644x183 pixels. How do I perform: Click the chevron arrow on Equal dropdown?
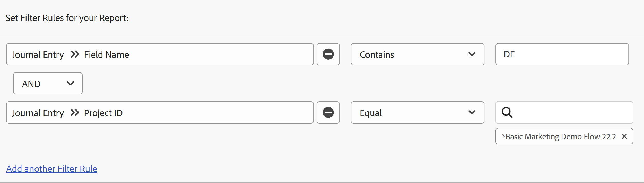point(472,113)
